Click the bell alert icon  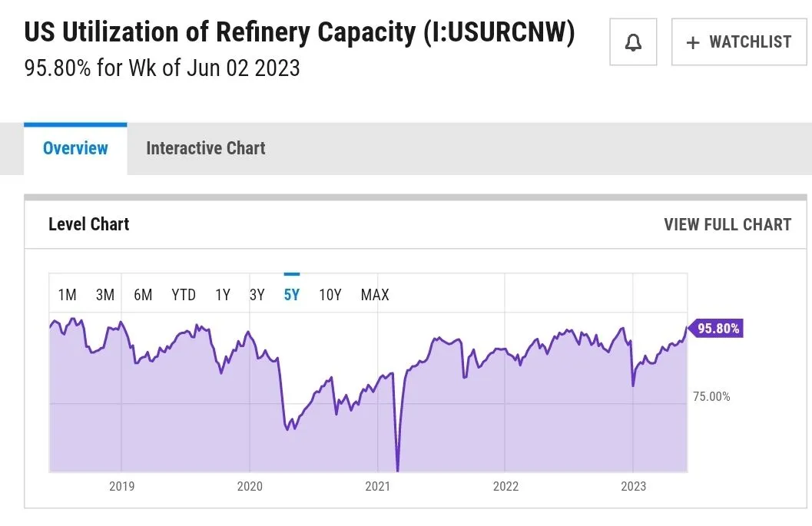pos(633,42)
